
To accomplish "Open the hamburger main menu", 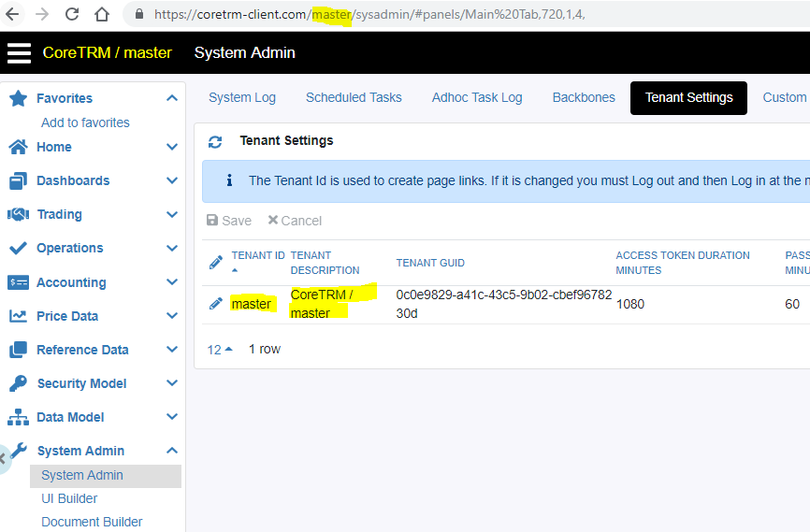I will 19,52.
